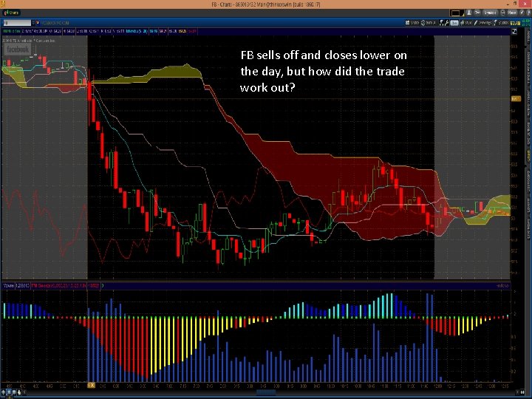Click the yellow price label on the price axis

(516, 99)
